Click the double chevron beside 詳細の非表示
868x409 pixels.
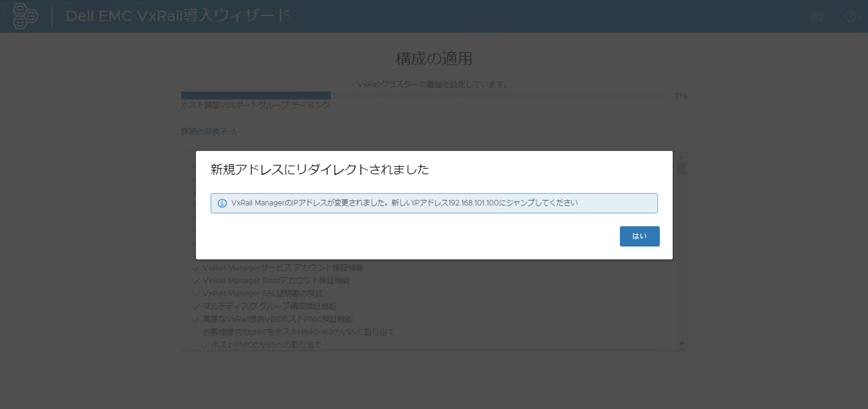pos(234,132)
